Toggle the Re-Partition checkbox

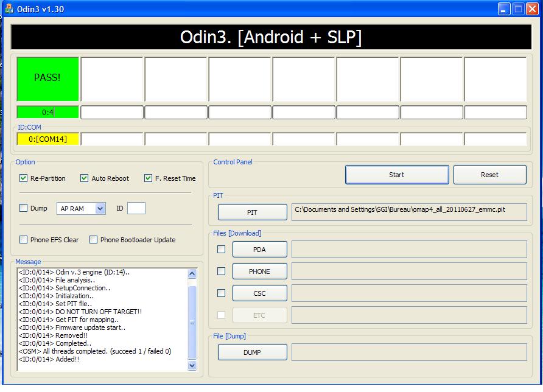click(23, 178)
